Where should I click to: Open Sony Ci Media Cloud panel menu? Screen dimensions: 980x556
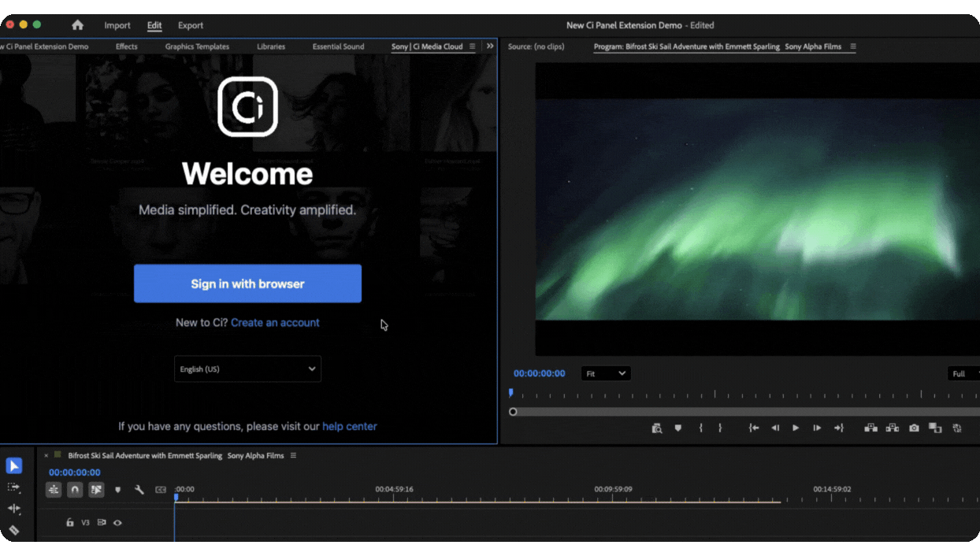[x=472, y=46]
